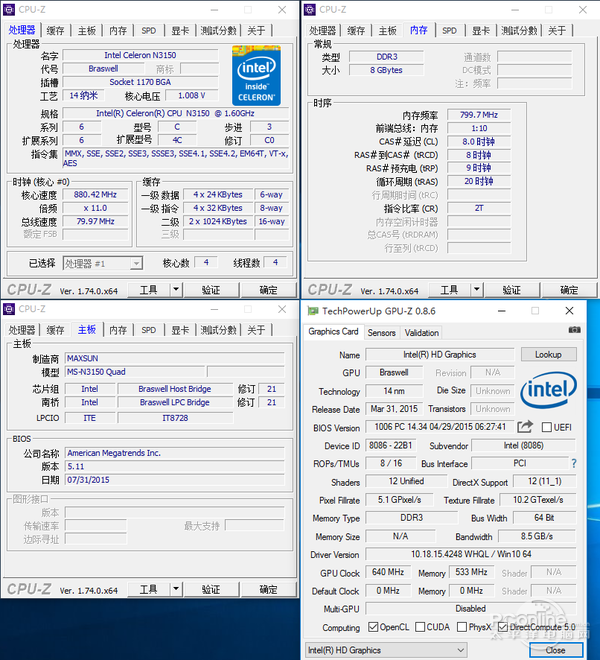Click the Intel logo in GPU-Z
The height and width of the screenshot is (660, 600).
point(549,389)
